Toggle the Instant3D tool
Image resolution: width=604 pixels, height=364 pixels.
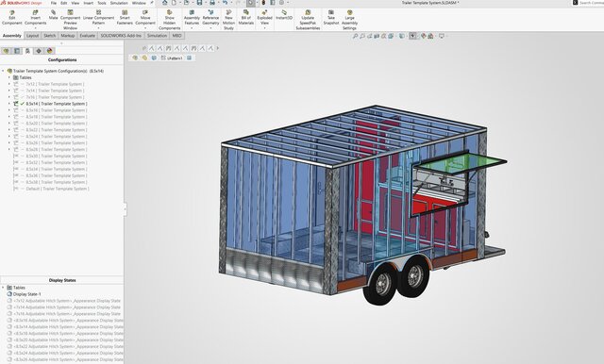(x=284, y=15)
